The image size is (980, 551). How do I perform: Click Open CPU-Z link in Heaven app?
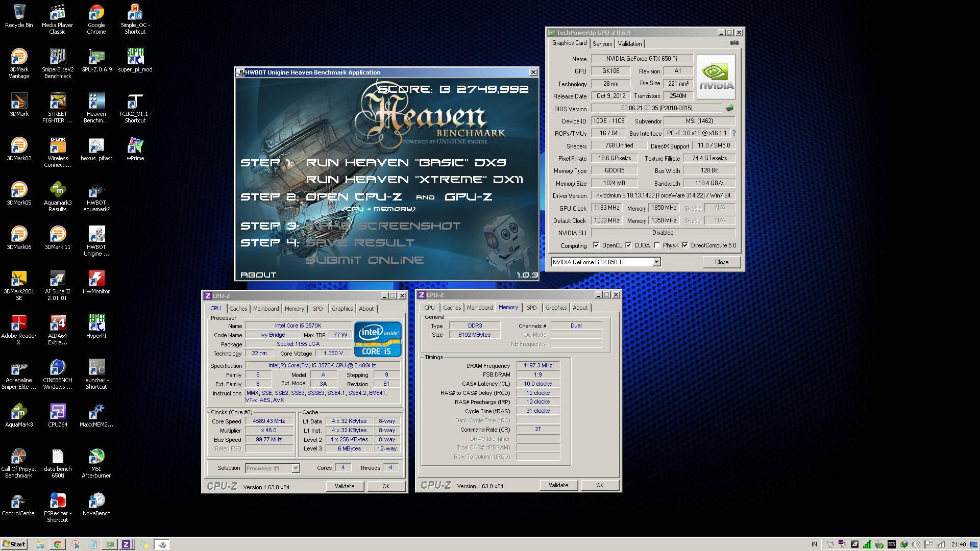tap(353, 197)
